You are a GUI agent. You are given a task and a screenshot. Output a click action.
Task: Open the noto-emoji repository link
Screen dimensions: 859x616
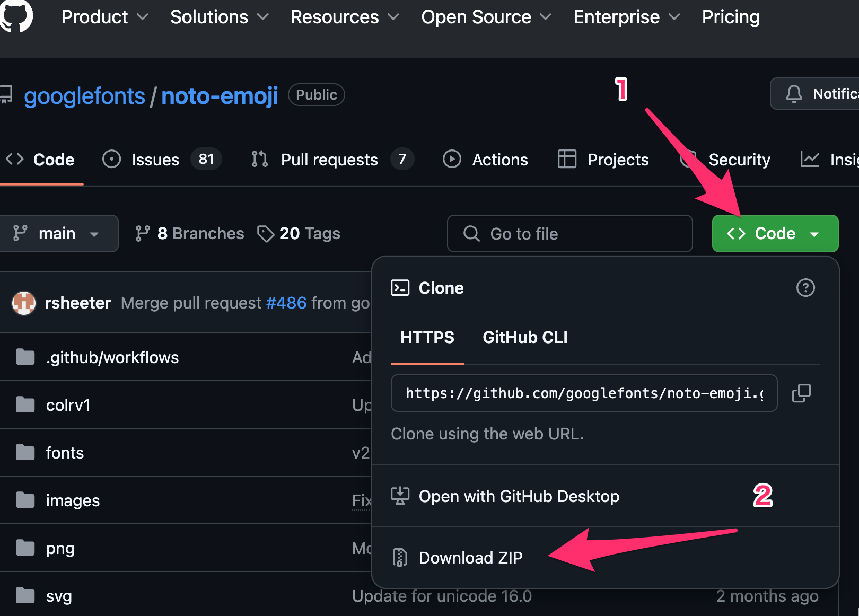220,96
